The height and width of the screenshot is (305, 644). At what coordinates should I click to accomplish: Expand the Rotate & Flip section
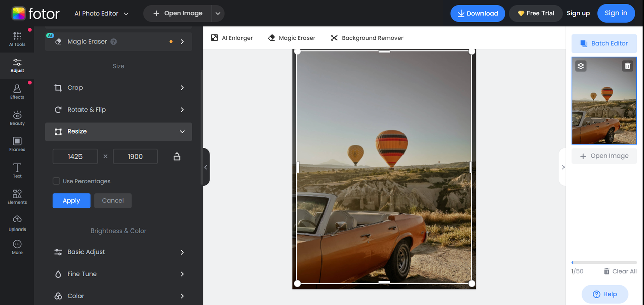coord(118,110)
